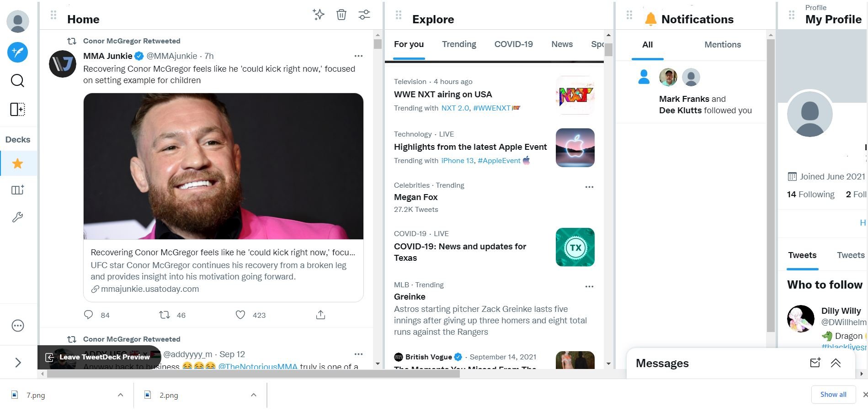This screenshot has height=411, width=868.
Task: Open Dilly Willy suggested profile
Action: click(841, 311)
